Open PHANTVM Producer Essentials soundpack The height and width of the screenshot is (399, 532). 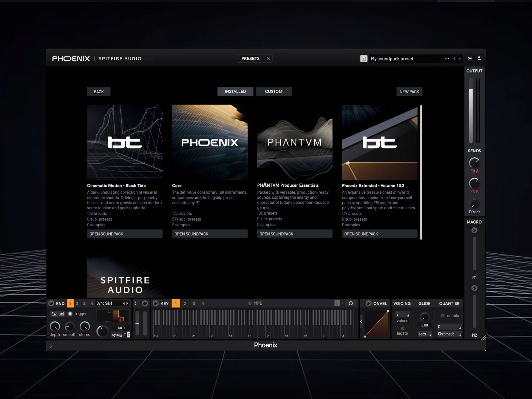coord(295,234)
